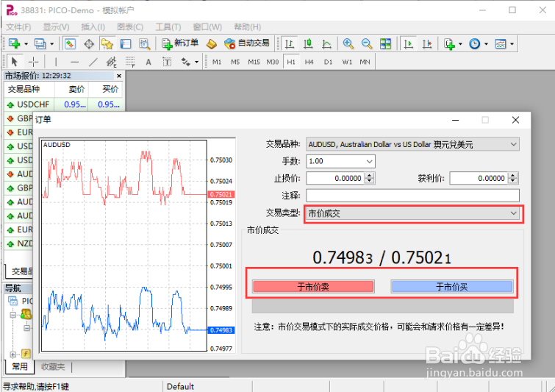Open the 插入(I) menu

pos(93,27)
